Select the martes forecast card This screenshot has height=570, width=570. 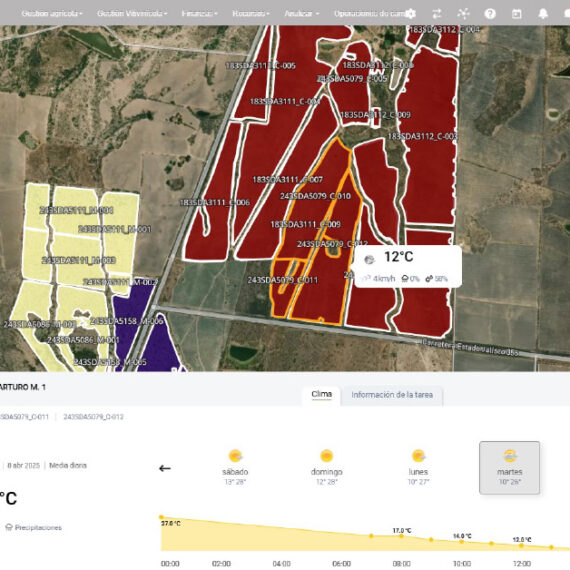(x=510, y=467)
